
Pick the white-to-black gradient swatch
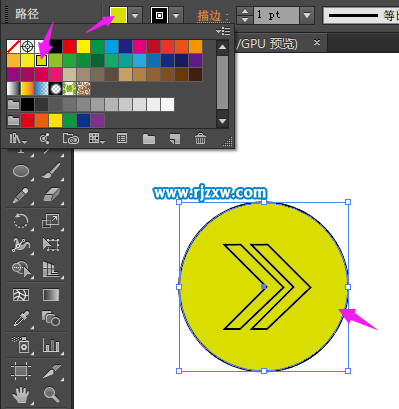click(x=13, y=89)
